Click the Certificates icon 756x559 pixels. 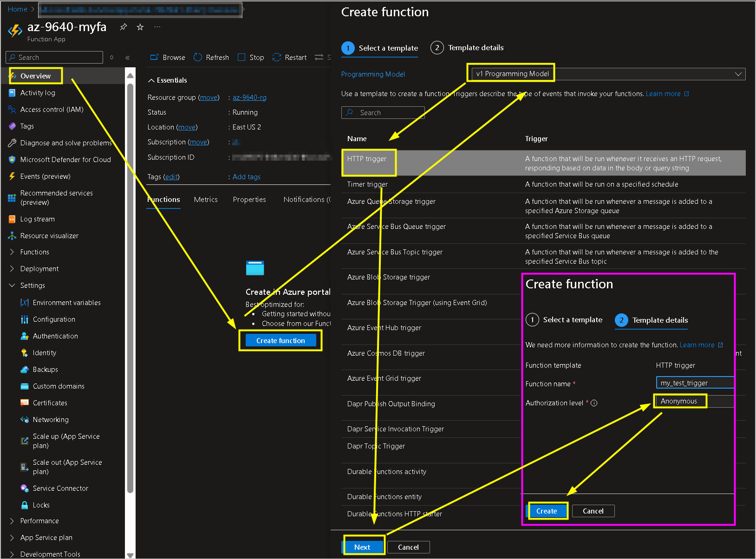click(25, 403)
